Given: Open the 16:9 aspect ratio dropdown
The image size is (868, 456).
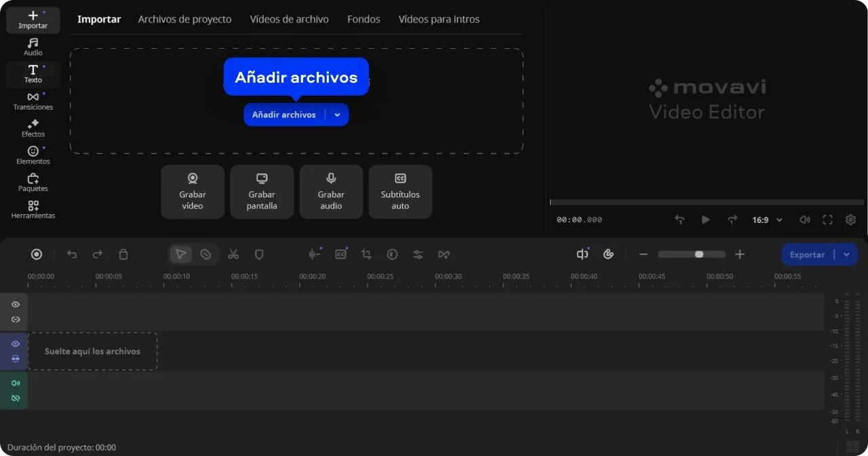Looking at the screenshot, I should coord(767,220).
